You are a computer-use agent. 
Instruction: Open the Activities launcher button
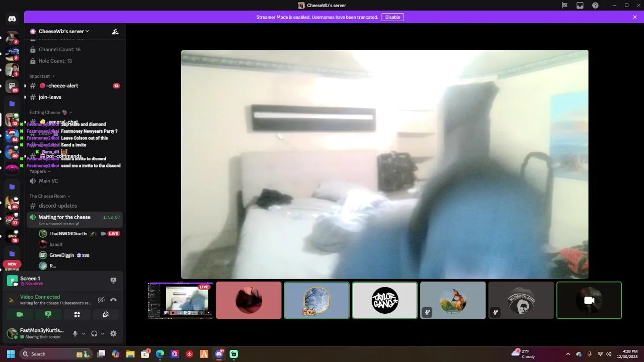tap(77, 314)
